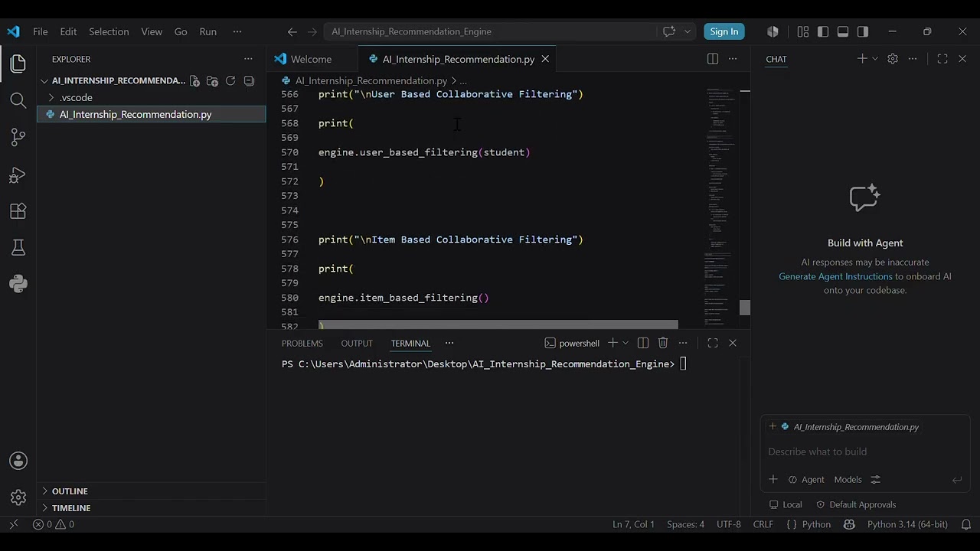Screen dimensions: 980x551
Task: Maximize the terminal panel size
Action: click(713, 343)
